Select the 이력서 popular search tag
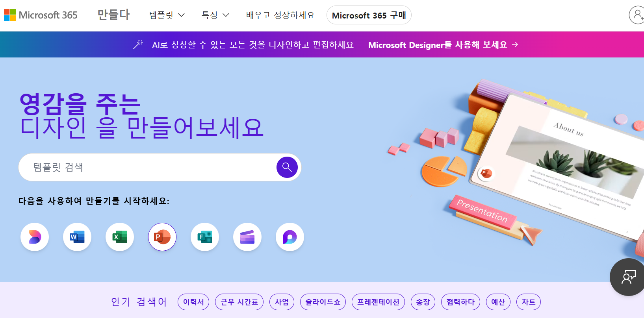The image size is (644, 318). tap(193, 302)
